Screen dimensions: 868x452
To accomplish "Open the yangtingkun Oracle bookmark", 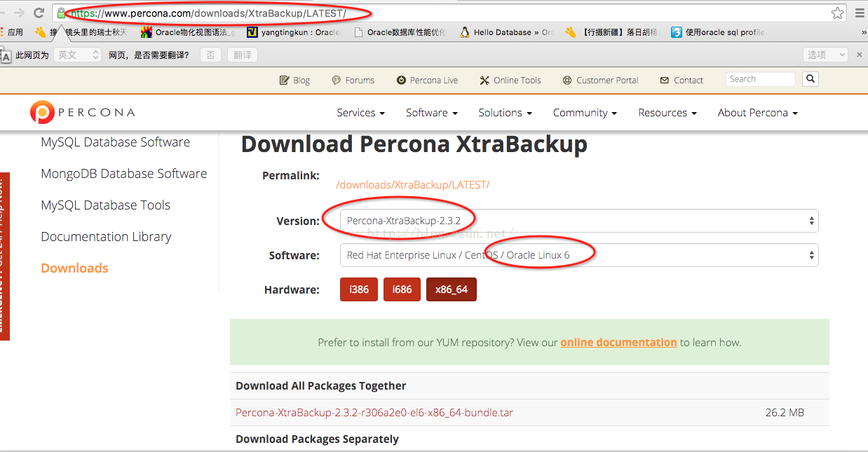I will (x=293, y=32).
